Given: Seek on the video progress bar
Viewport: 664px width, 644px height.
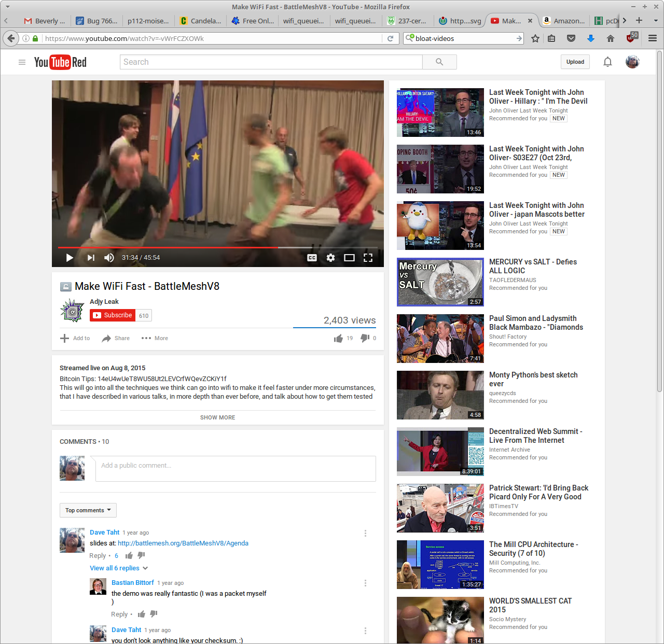Looking at the screenshot, I should pos(218,247).
